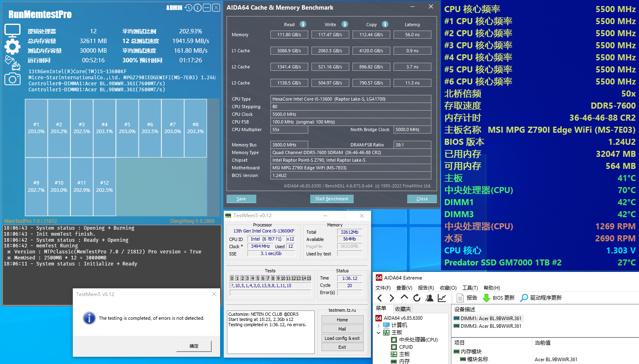Image resolution: width=639 pixels, height=364 pixels.
Task: Open the info icon in RunMemtestPro header
Action: pos(198,8)
